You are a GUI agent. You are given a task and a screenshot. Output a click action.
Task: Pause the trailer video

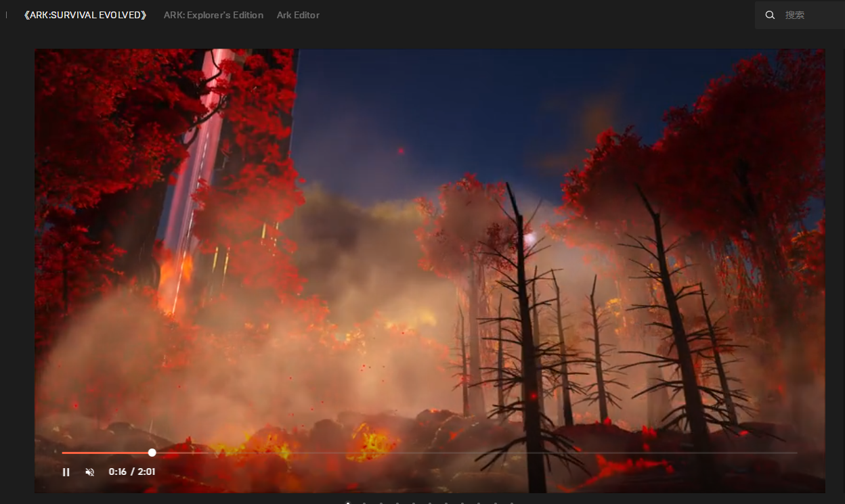[66, 472]
